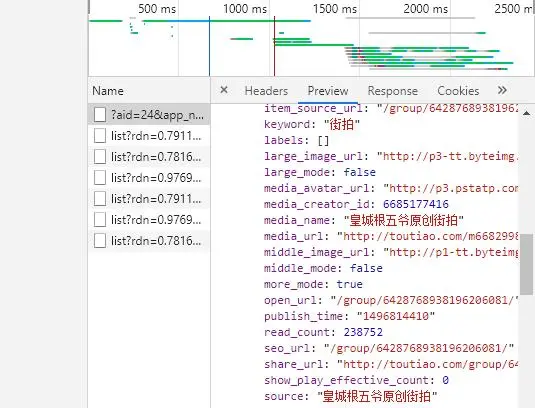Tick the checkbox of first list?rdn=0.9769... request
Screen dimensions: 535x408
click(x=100, y=178)
